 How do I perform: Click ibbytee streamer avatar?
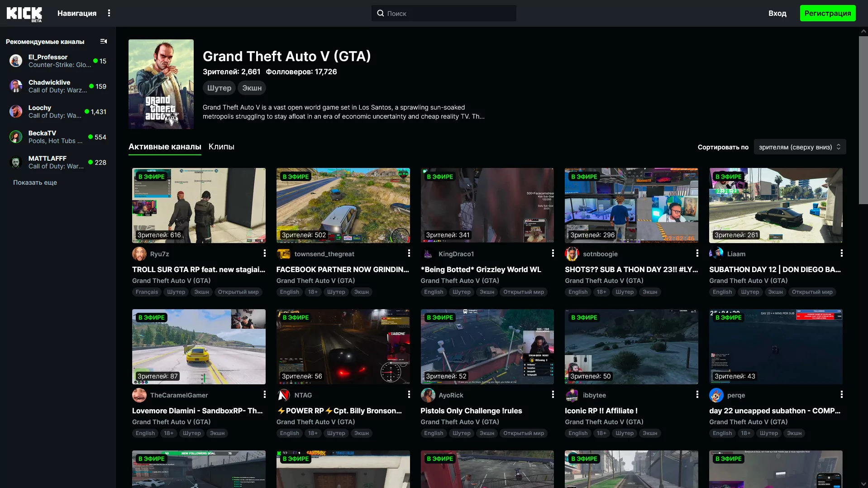coord(572,395)
